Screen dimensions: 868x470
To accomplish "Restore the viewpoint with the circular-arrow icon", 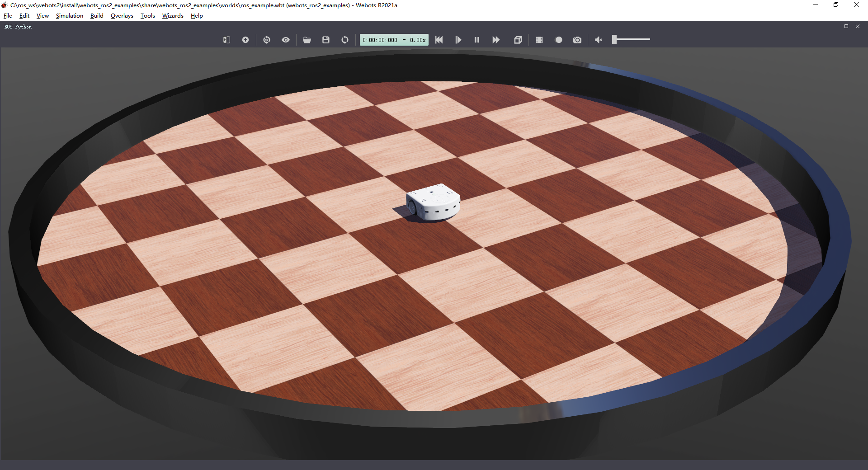I will coord(267,40).
